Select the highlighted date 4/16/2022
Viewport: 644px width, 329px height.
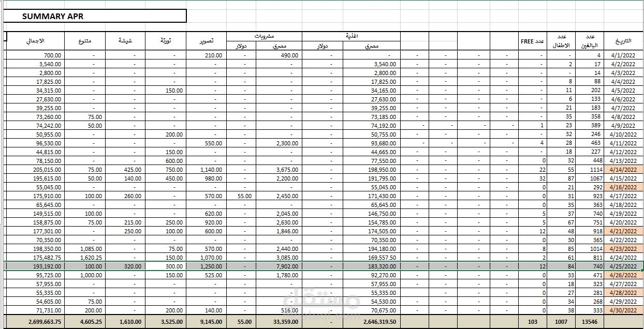point(624,187)
